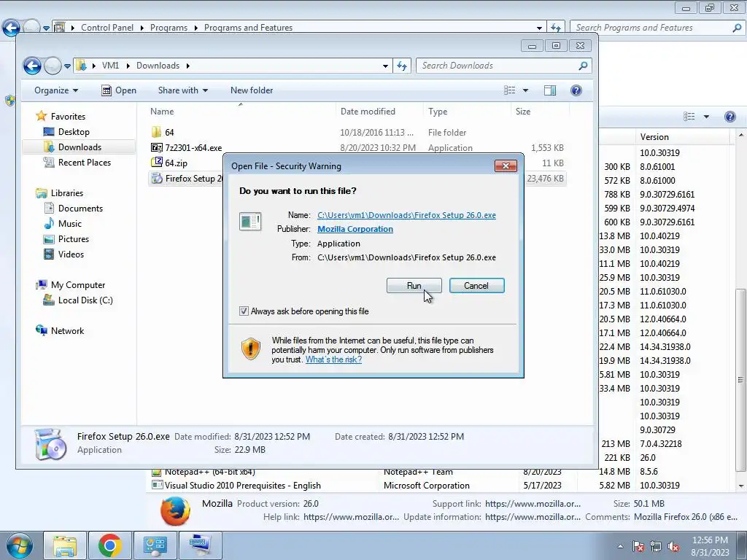Viewport: 747px width, 560px height.
Task: Launch Google Chrome from the taskbar
Action: 110,545
